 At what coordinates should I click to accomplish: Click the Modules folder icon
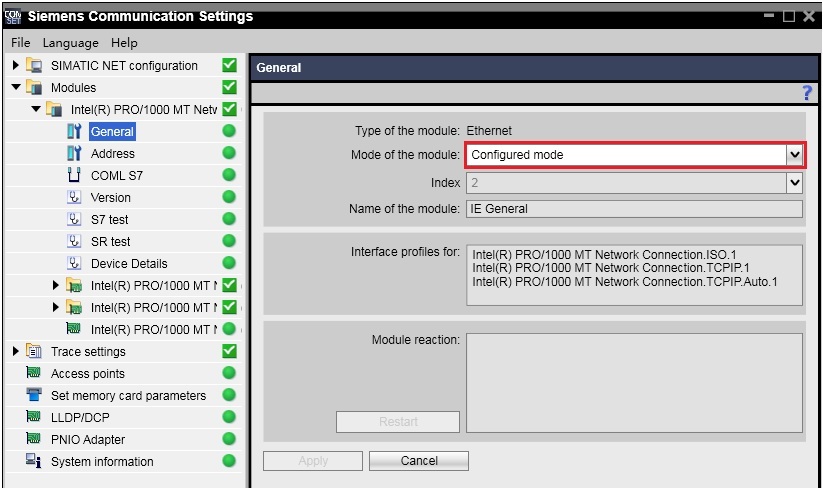(x=34, y=87)
